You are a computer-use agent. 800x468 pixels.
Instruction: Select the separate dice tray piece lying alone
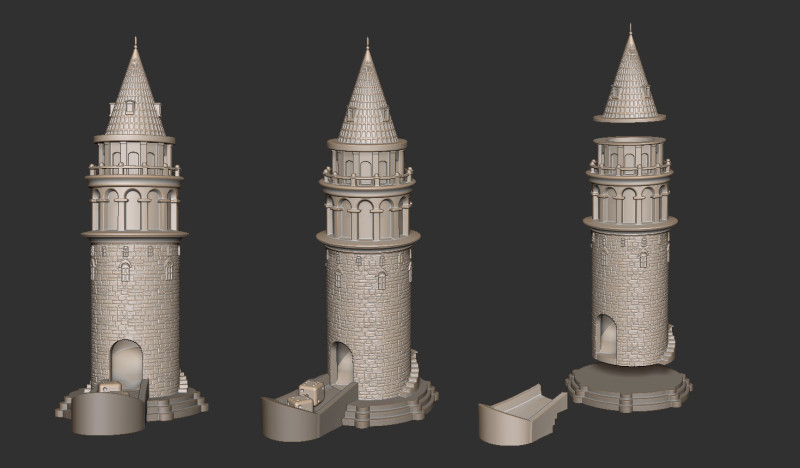tap(522, 414)
